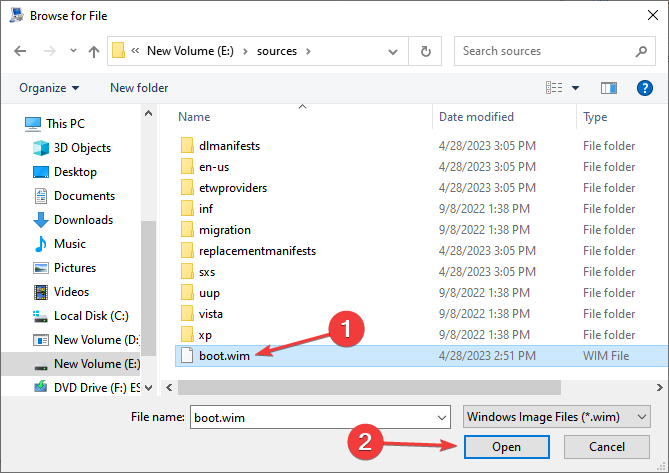Toggle the preview pane

click(608, 88)
